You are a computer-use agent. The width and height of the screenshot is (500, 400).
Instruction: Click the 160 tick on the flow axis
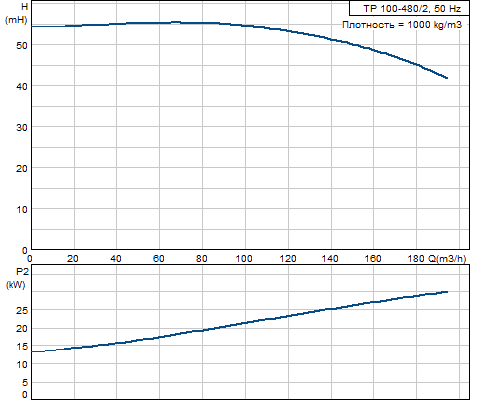coord(372,259)
